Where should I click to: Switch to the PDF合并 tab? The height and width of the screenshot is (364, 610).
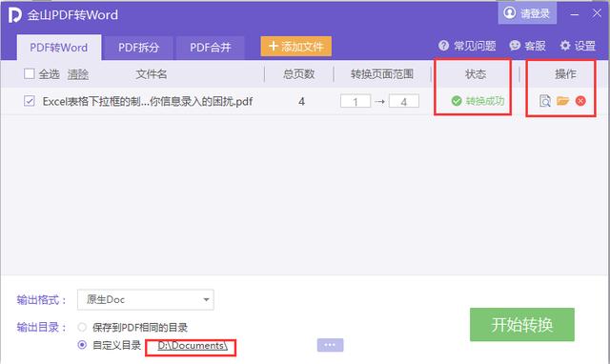point(211,48)
